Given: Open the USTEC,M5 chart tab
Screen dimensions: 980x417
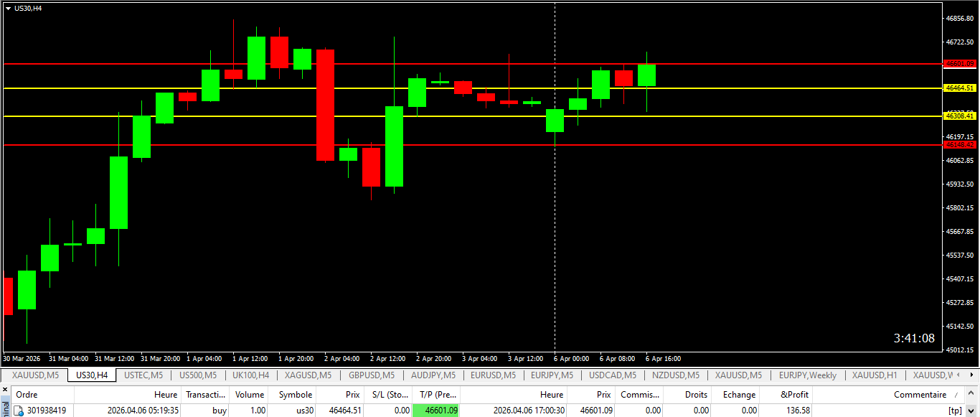Looking at the screenshot, I should (143, 375).
